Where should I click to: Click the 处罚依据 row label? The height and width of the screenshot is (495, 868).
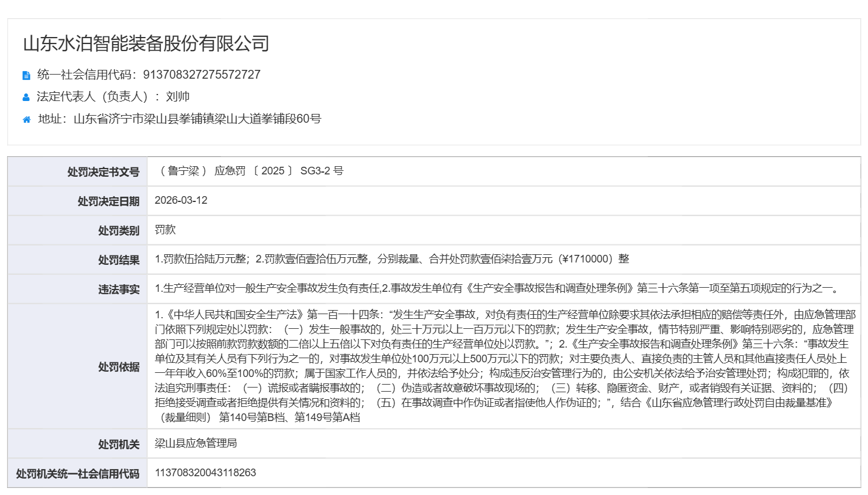[119, 367]
